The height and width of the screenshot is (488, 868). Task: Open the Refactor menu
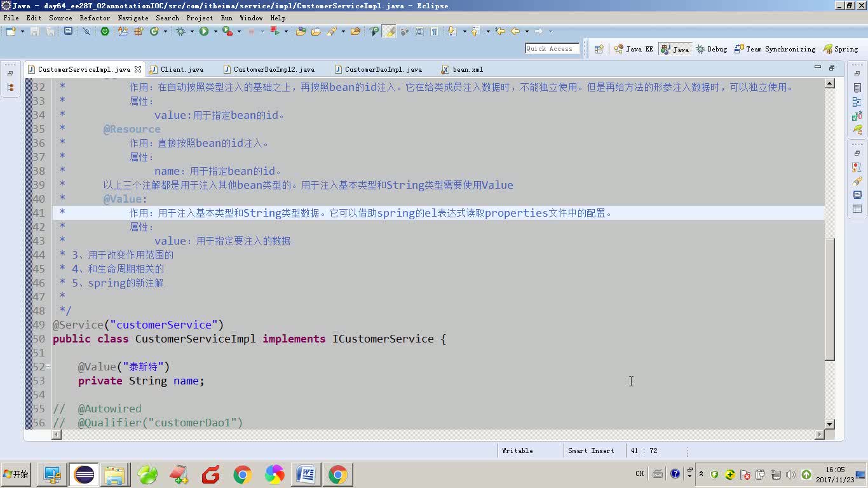coord(95,18)
